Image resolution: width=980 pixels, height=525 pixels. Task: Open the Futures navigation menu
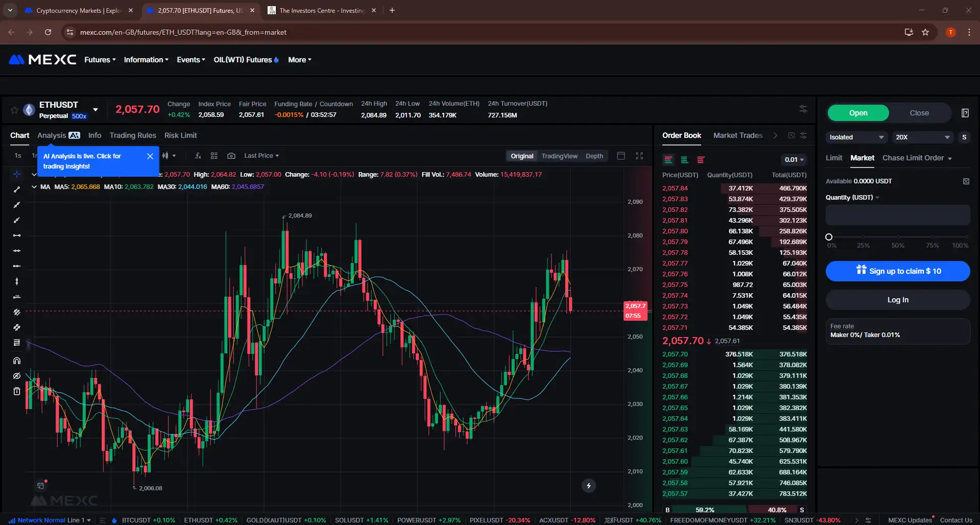point(100,60)
